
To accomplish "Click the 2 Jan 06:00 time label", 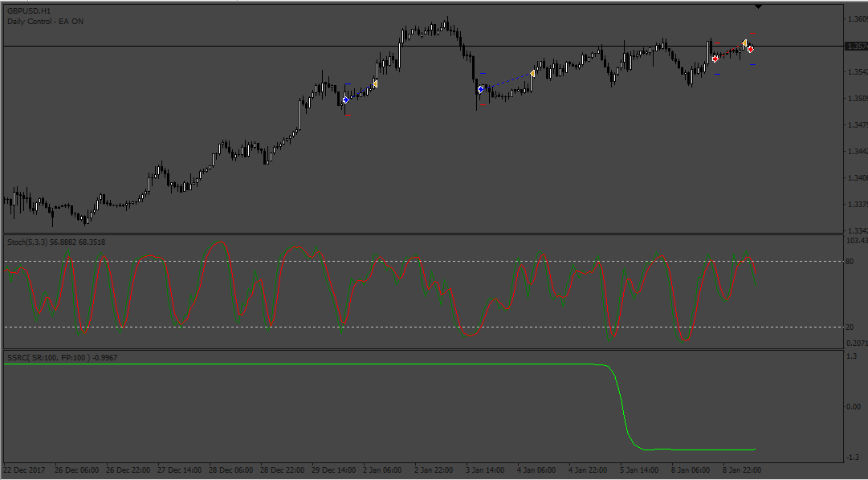I will [382, 470].
